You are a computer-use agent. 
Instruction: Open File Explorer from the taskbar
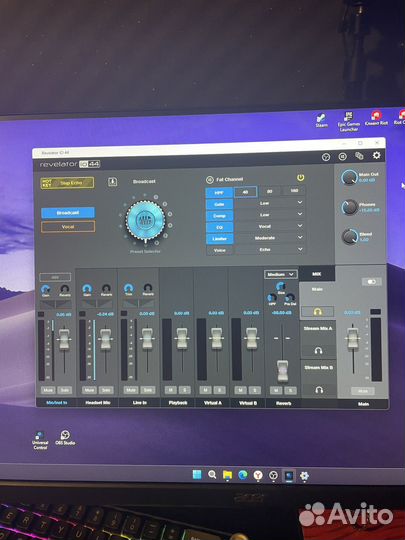click(227, 475)
